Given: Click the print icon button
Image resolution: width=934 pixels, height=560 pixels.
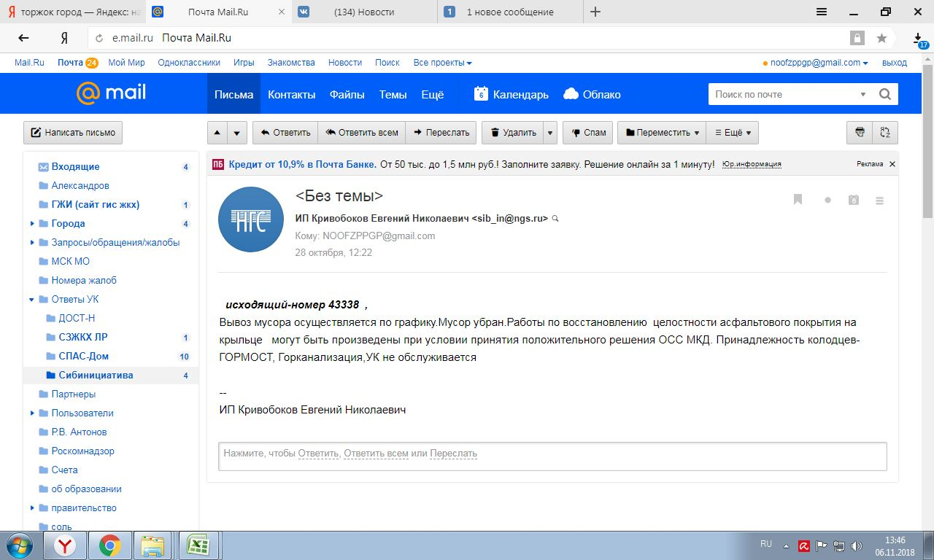Looking at the screenshot, I should [x=860, y=133].
